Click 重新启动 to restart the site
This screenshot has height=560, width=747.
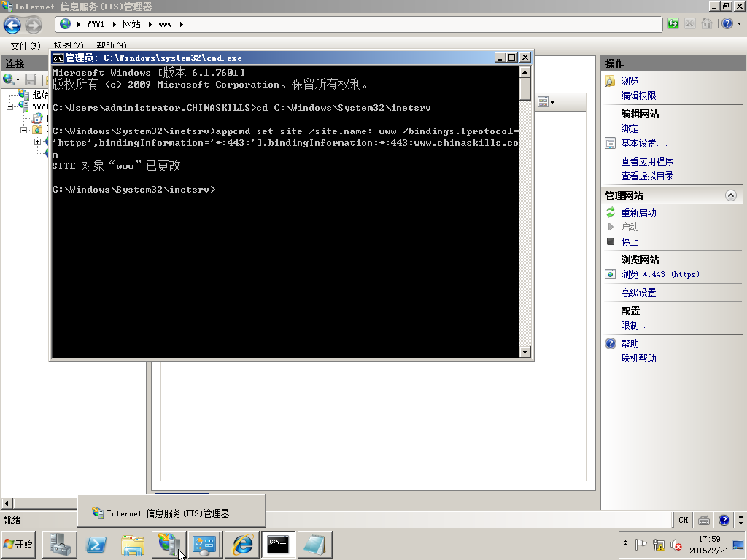pos(638,212)
